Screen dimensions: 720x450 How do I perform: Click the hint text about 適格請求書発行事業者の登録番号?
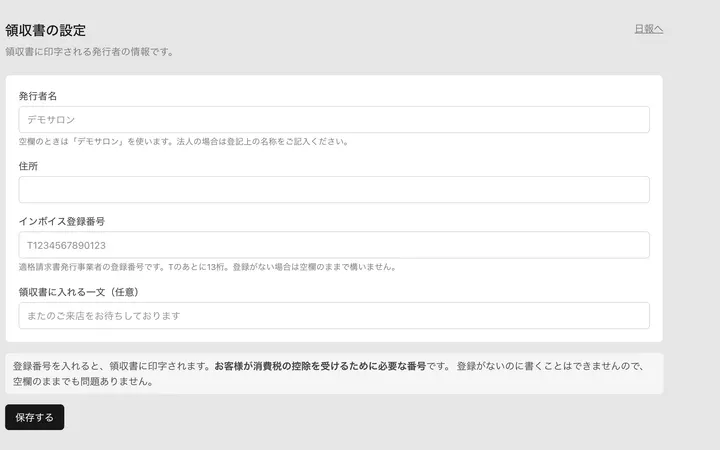[208, 267]
